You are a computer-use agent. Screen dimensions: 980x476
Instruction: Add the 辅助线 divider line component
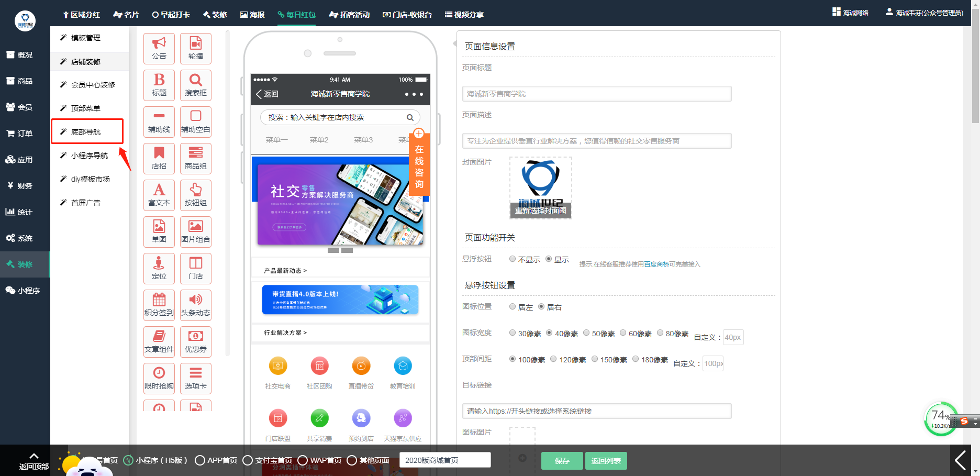(x=159, y=122)
